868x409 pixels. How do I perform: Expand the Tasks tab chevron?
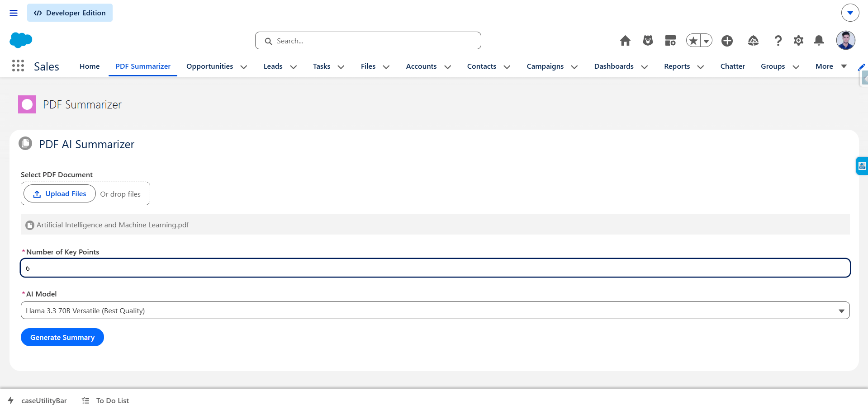tap(341, 67)
